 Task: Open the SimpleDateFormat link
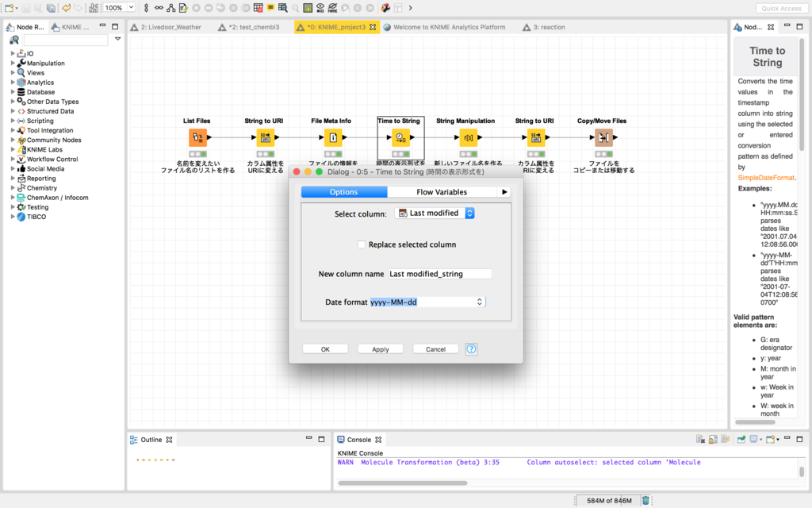(x=766, y=177)
